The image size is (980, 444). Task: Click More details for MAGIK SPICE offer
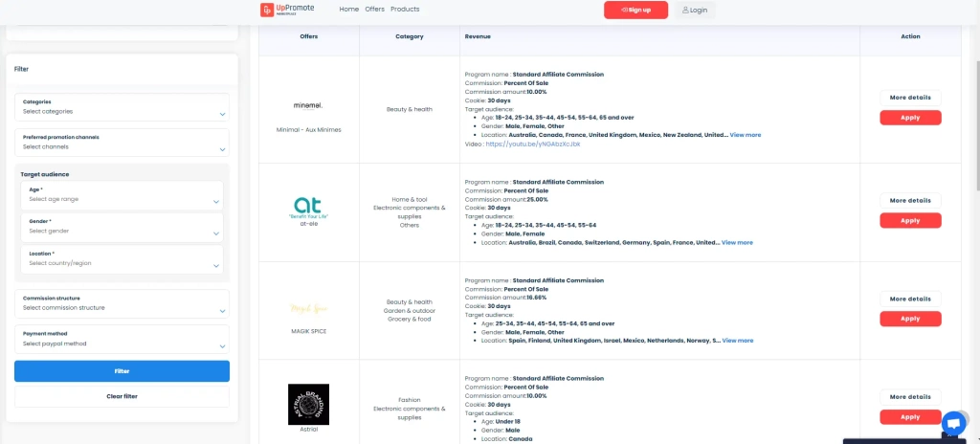(x=910, y=299)
